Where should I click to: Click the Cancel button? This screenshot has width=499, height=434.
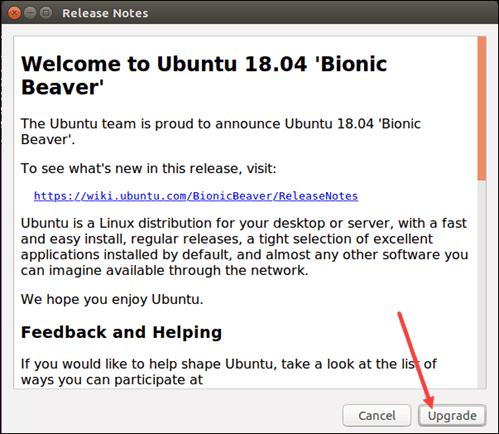click(377, 416)
